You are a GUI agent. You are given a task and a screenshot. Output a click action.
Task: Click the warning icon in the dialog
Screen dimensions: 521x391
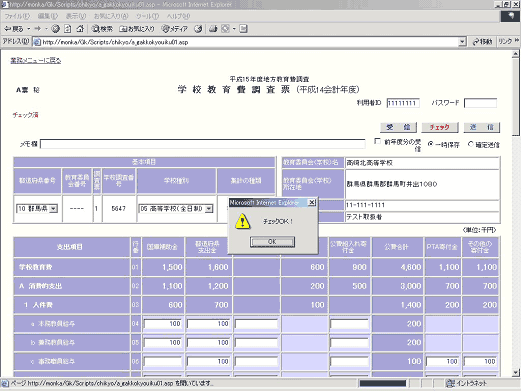(x=243, y=222)
